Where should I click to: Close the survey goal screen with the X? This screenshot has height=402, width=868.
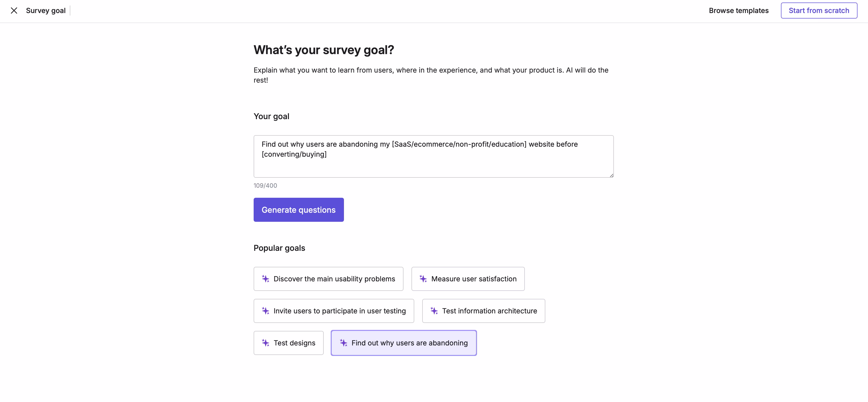[x=14, y=11]
